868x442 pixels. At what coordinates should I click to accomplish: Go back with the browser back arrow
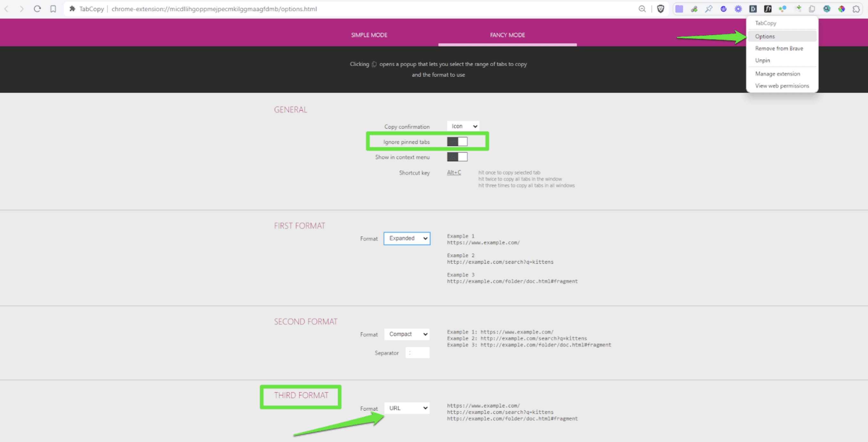tap(6, 9)
